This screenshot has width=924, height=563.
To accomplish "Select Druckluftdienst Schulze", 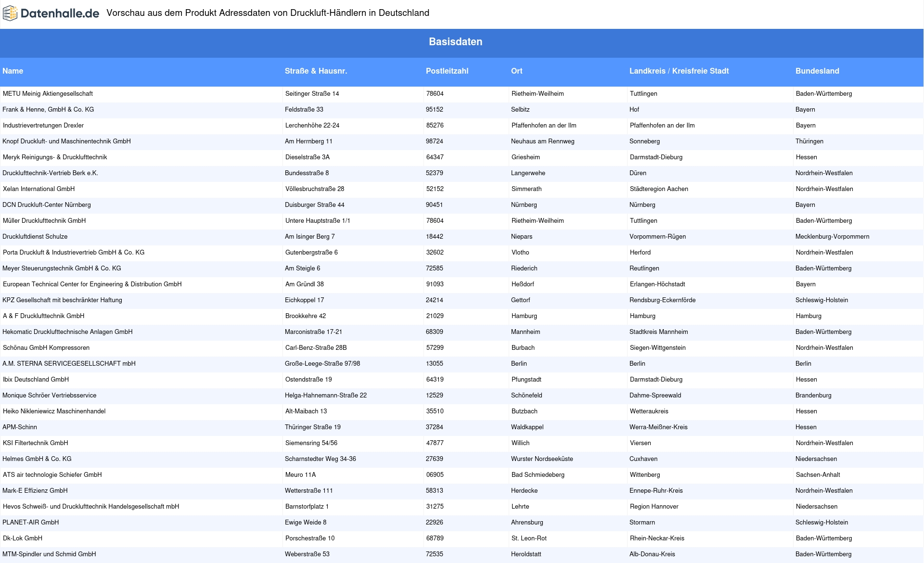I will (x=35, y=237).
